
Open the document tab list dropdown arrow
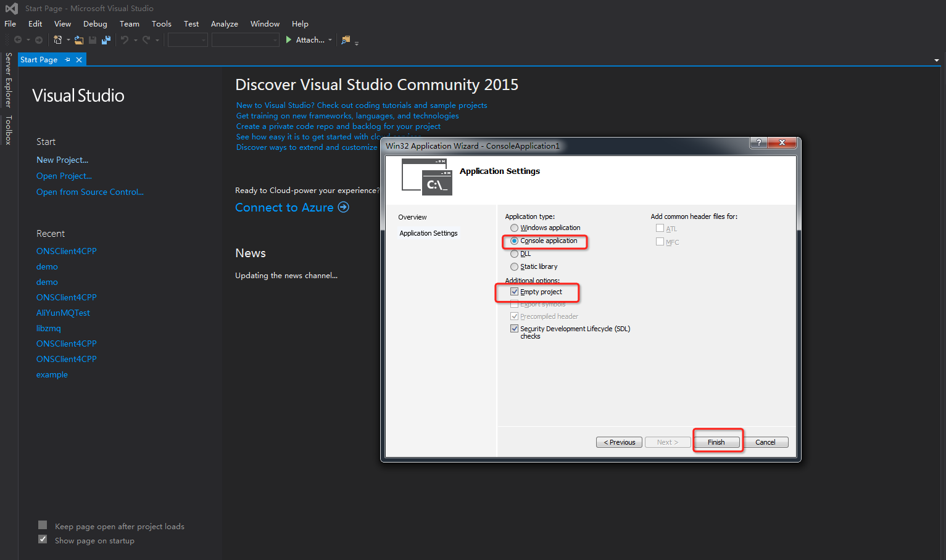tap(937, 60)
